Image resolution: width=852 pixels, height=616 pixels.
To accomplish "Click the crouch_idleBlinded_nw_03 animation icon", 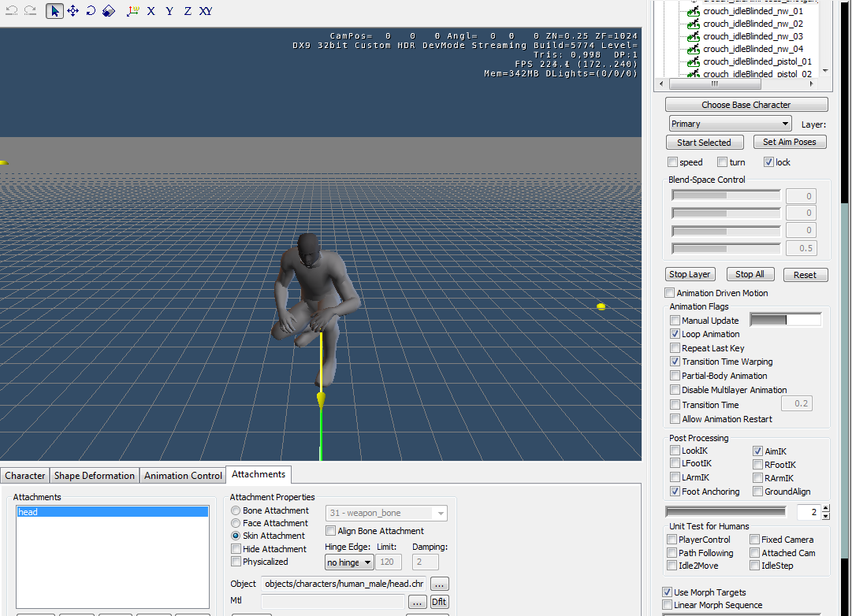I will [x=694, y=36].
